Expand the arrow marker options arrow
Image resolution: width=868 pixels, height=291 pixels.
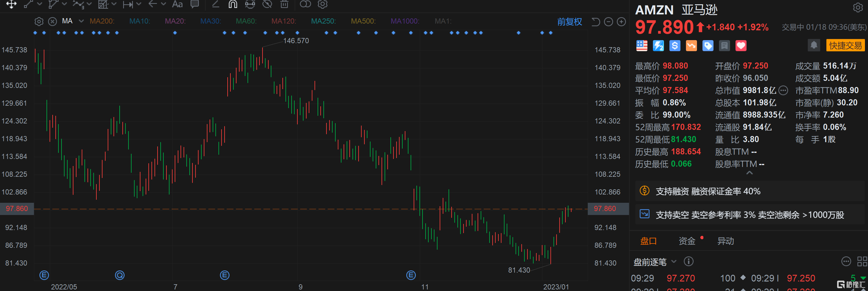click(163, 4)
